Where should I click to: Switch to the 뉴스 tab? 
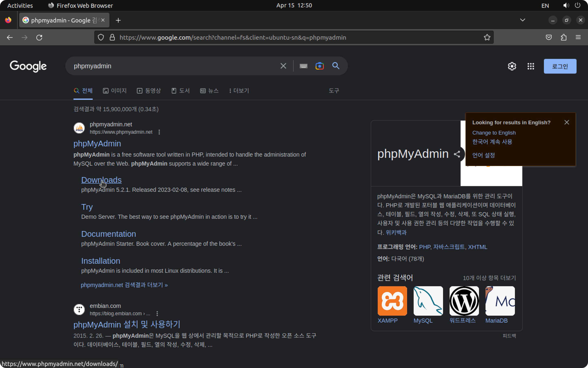[209, 91]
